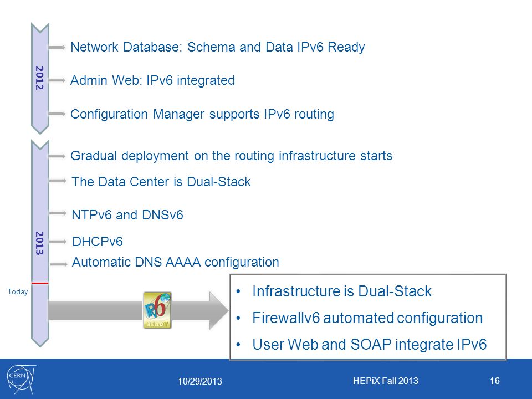Click the CERN logo in footer
Image resolution: width=532 pixels, height=399 pixels.
tap(21, 379)
